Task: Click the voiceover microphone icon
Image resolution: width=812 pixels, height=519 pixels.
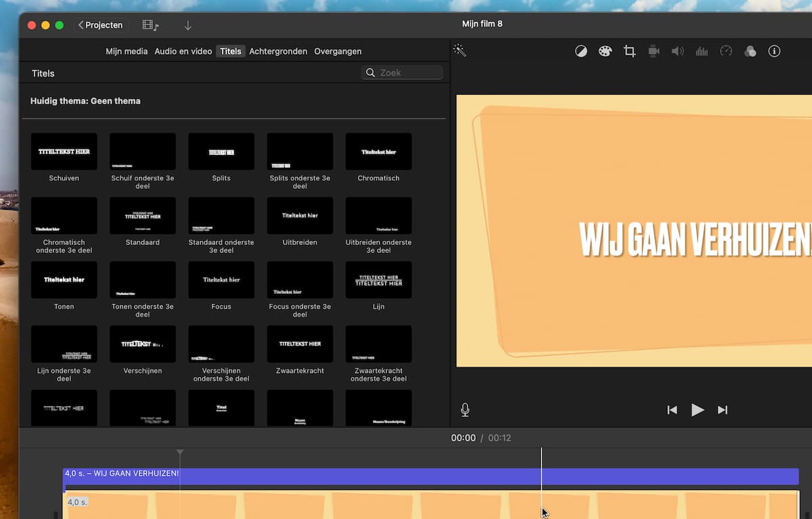Action: click(x=465, y=409)
